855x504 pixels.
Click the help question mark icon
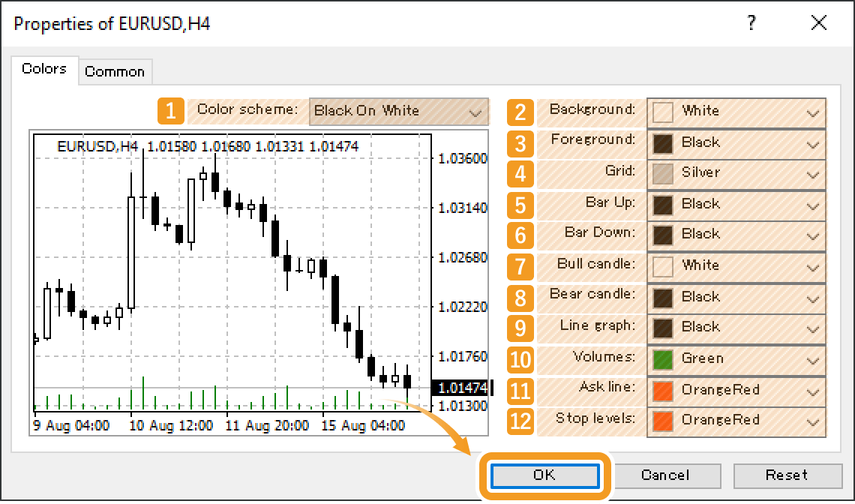click(x=751, y=23)
